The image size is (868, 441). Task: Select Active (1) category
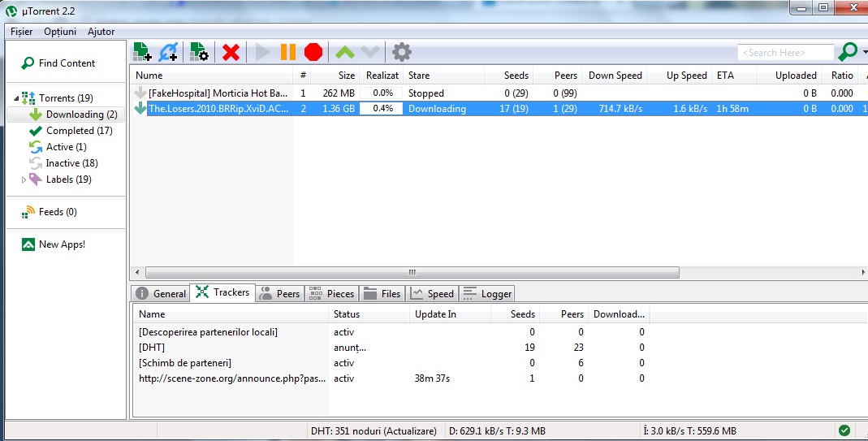[x=58, y=147]
